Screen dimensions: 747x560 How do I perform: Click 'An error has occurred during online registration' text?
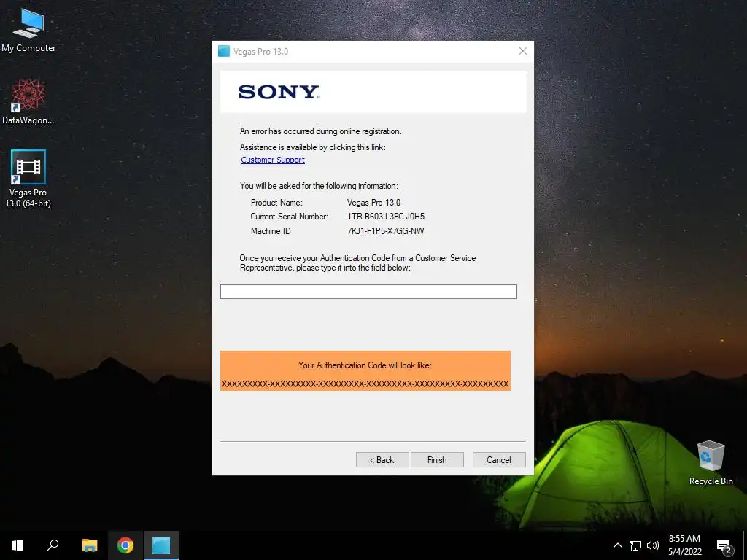[x=320, y=131]
